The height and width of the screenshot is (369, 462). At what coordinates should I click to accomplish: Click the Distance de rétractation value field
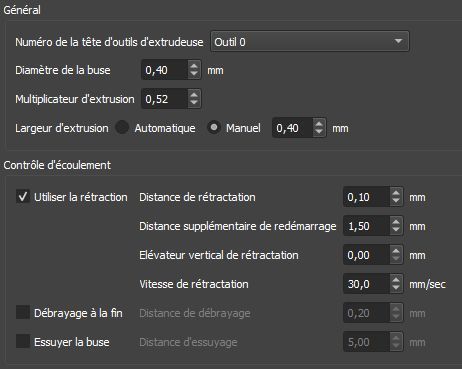(x=366, y=197)
